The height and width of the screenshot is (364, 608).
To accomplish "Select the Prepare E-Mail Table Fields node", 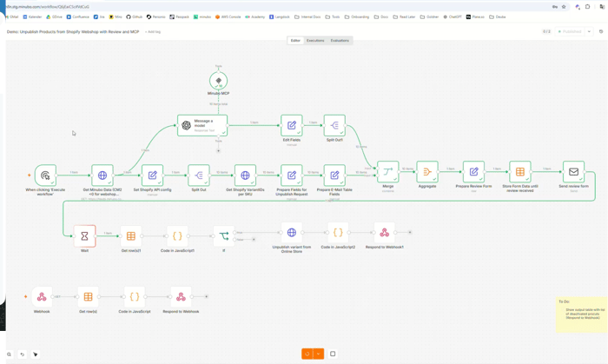I will pos(334,175).
